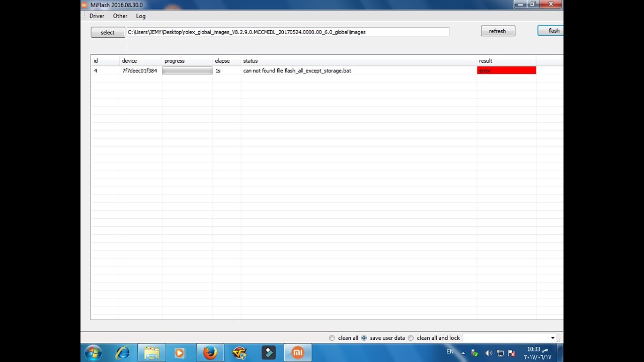
Task: Switch to Firefox in the taskbar
Action: click(x=210, y=353)
